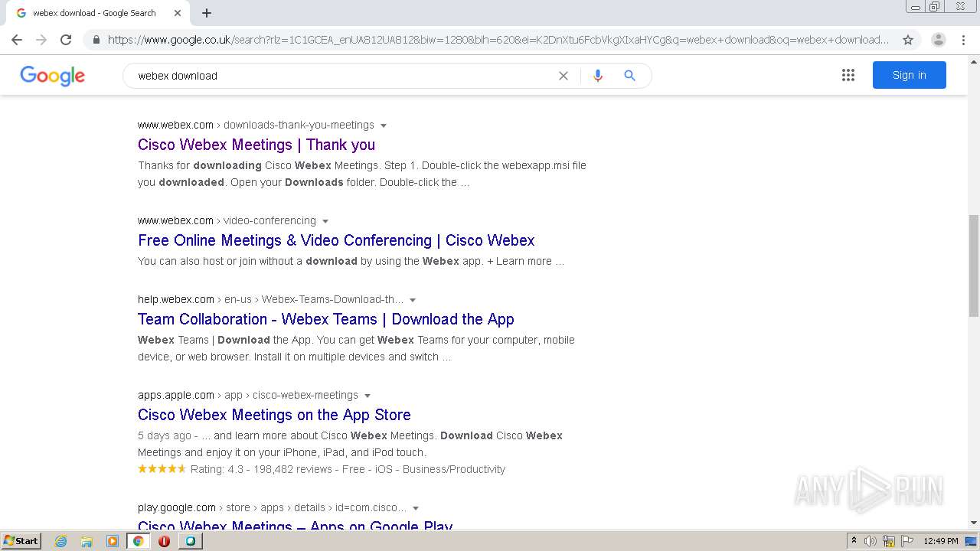Expand options for play.google.com result
This screenshot has width=980, height=551.
pos(416,508)
